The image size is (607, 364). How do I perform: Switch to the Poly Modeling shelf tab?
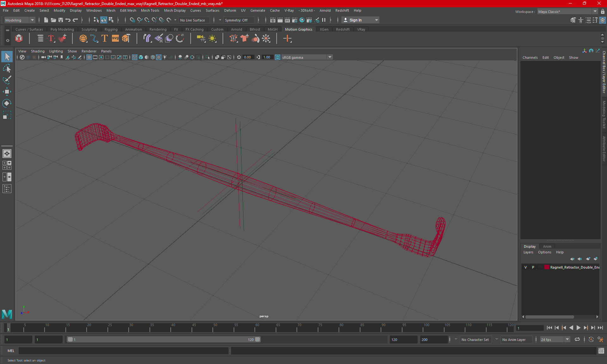tap(62, 29)
